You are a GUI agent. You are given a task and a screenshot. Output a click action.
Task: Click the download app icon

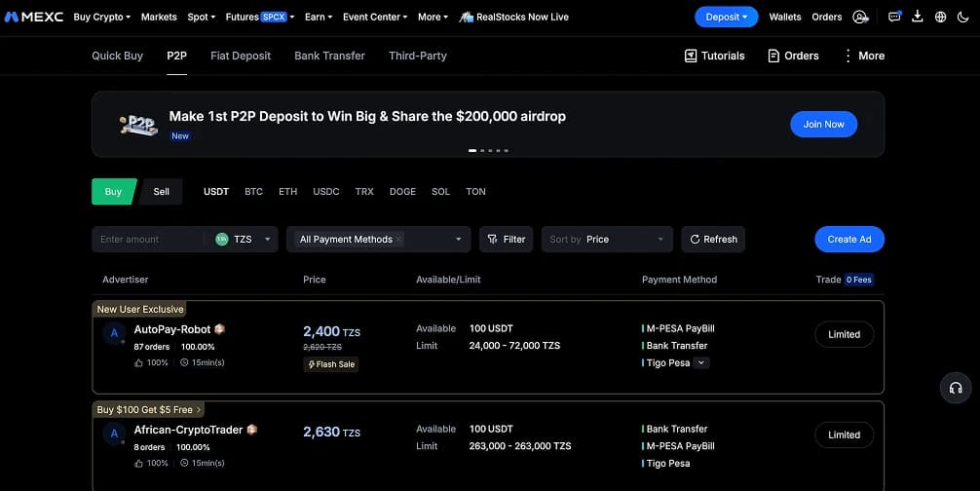[918, 17]
